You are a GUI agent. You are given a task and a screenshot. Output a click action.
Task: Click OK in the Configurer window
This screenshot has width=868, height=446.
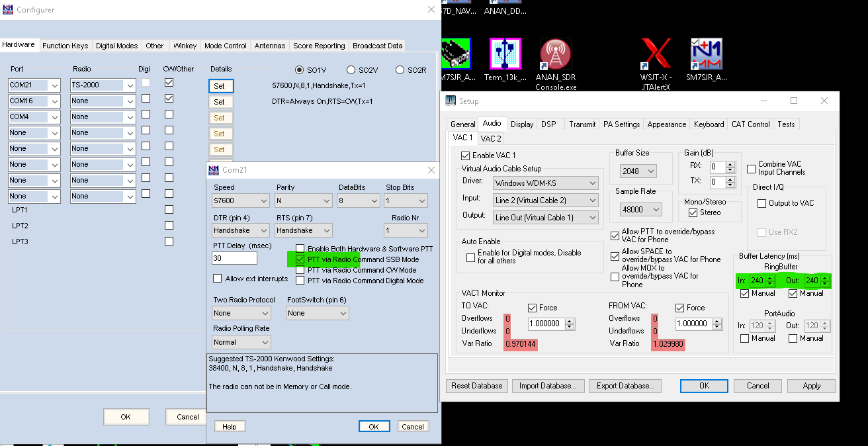pos(126,417)
